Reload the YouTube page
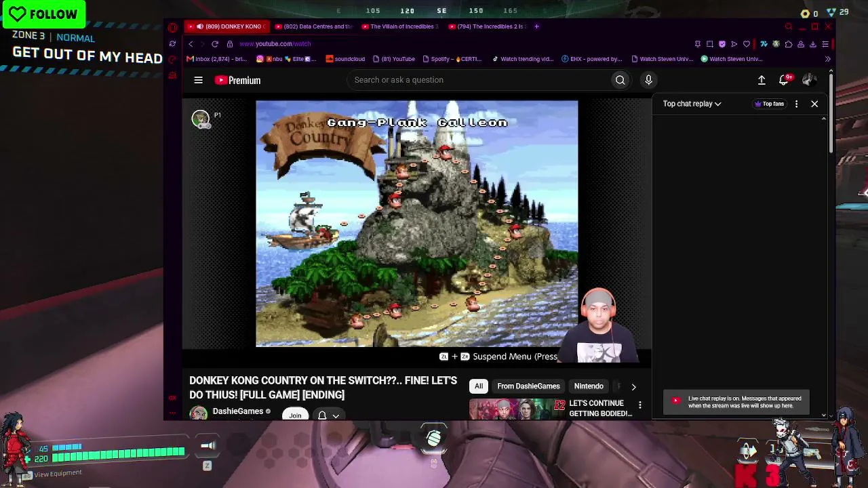This screenshot has height=488, width=868. (x=215, y=44)
